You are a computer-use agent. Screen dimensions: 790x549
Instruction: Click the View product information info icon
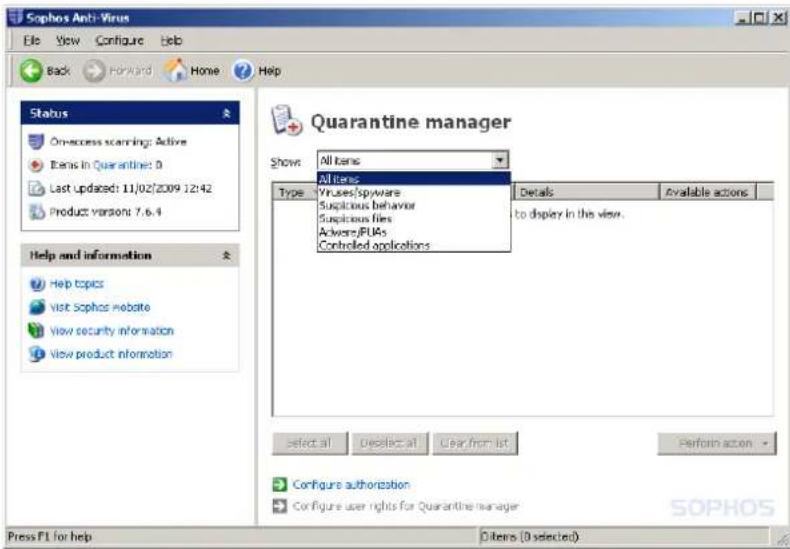[x=37, y=354]
